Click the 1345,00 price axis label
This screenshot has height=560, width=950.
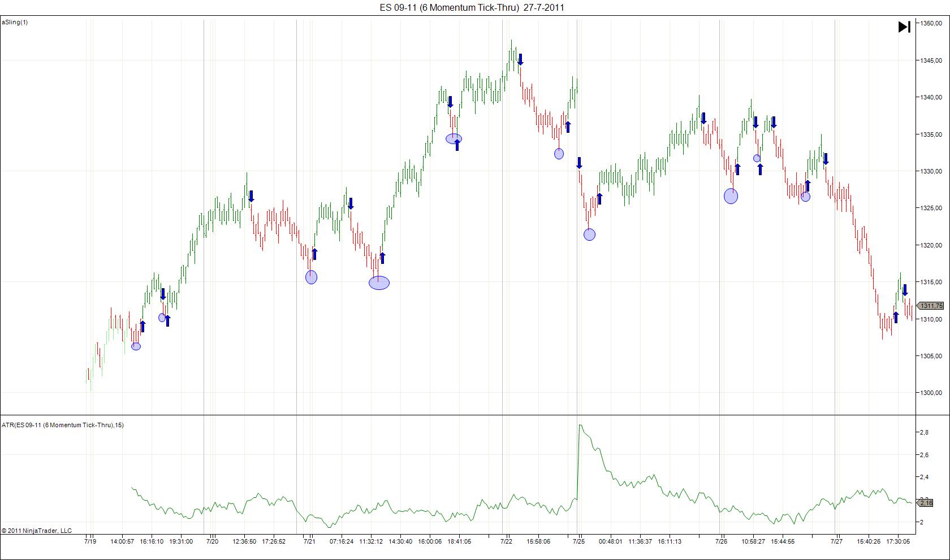click(x=931, y=60)
